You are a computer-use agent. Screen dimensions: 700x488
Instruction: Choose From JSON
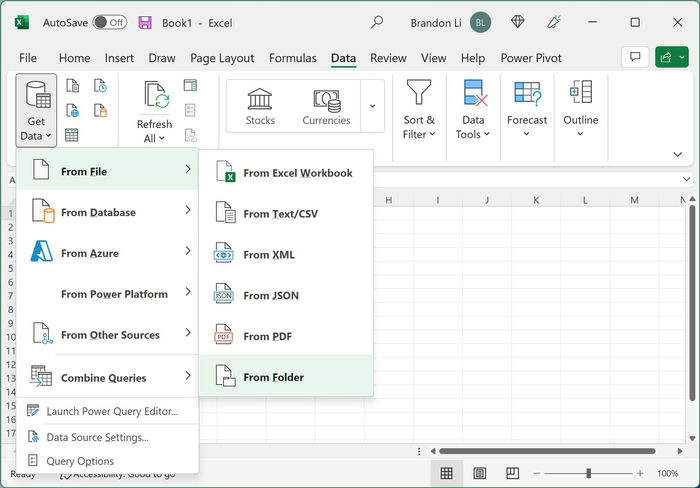coord(286,295)
